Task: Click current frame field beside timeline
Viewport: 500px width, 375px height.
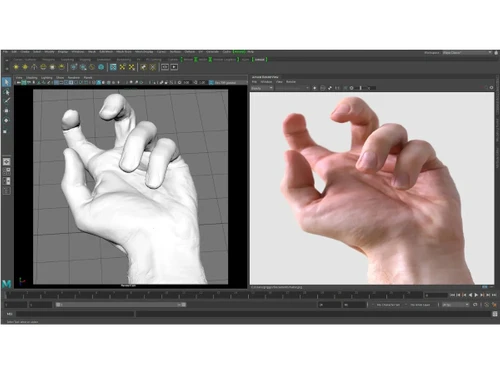Action: (x=436, y=295)
